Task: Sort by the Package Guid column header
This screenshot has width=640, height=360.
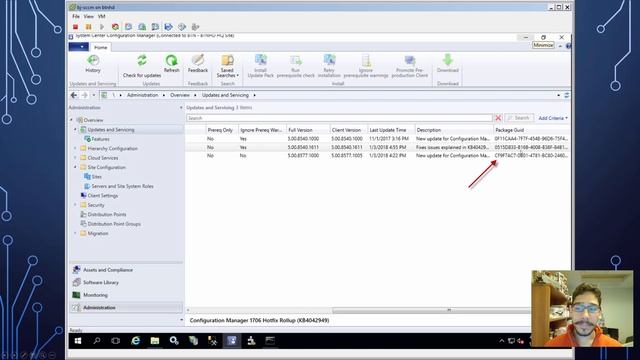Action: [x=532, y=130]
